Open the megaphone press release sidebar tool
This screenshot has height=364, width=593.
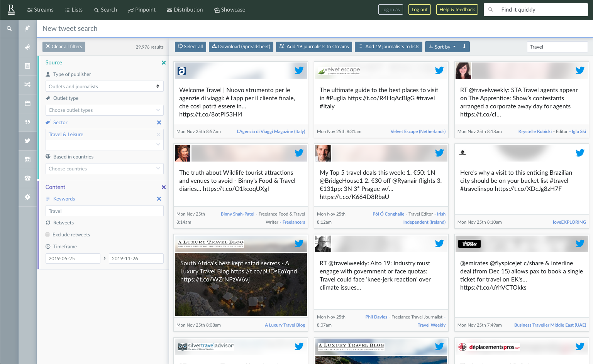[x=27, y=47]
